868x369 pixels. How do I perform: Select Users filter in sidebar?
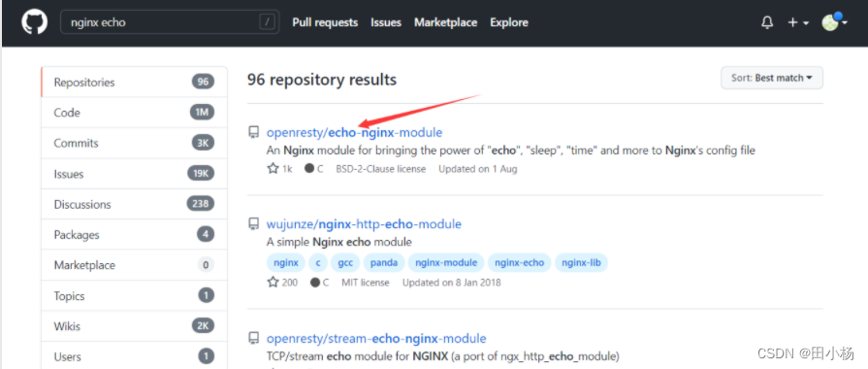134,356
